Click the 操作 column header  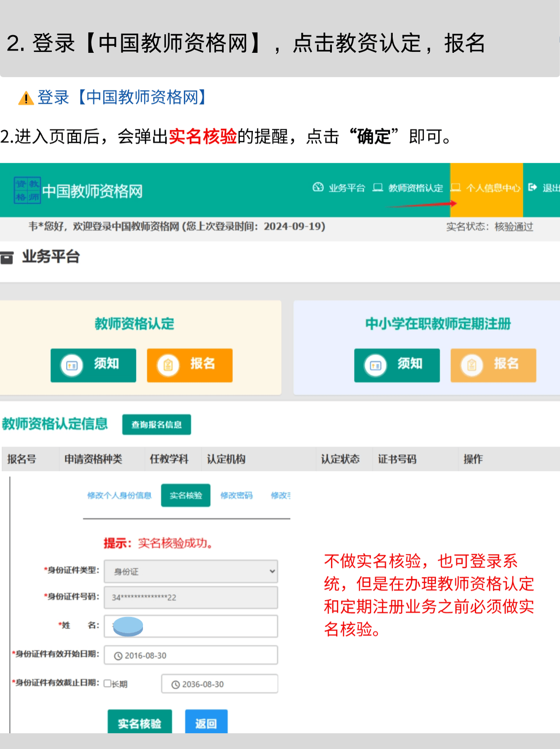(473, 459)
